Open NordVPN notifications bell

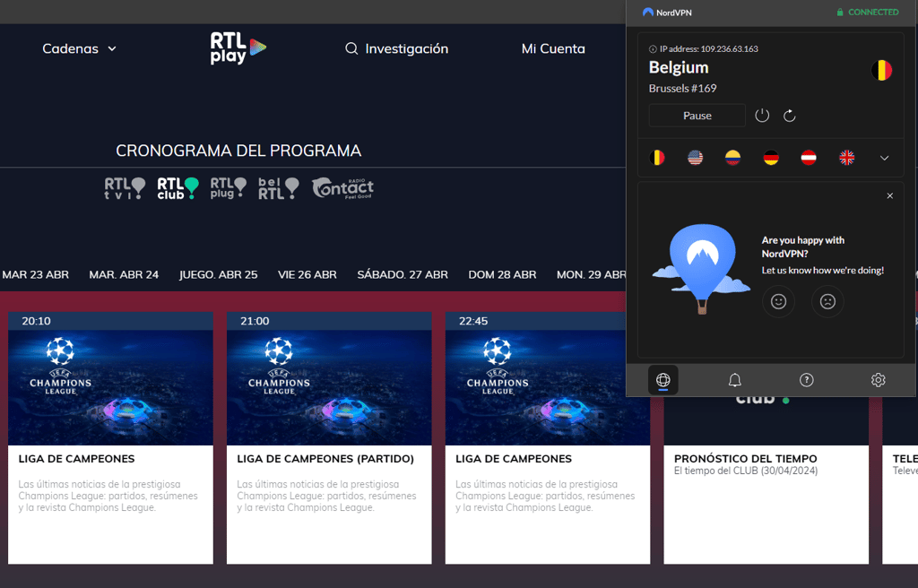[x=735, y=380]
